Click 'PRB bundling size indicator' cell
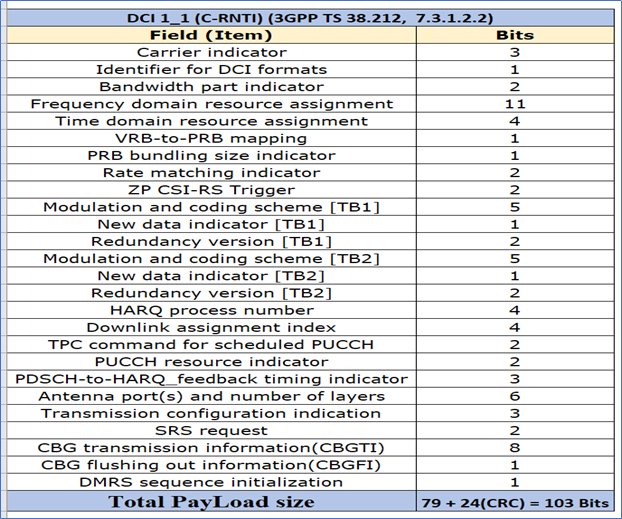 pyautogui.click(x=211, y=156)
